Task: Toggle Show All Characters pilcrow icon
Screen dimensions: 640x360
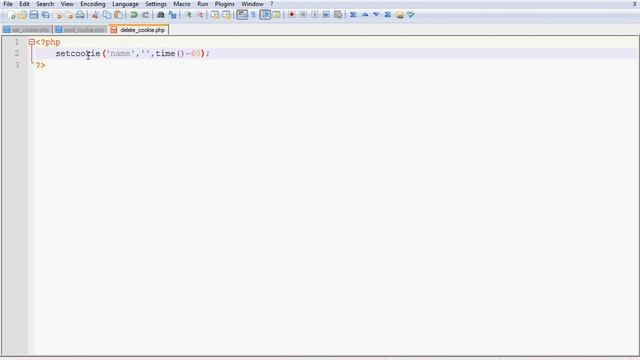Action: click(253, 15)
